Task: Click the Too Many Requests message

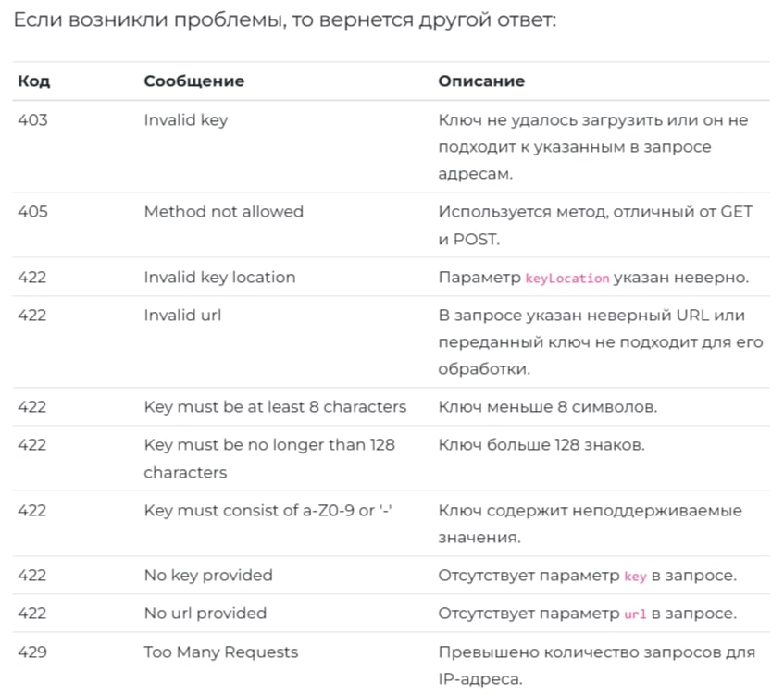Action: (x=221, y=652)
